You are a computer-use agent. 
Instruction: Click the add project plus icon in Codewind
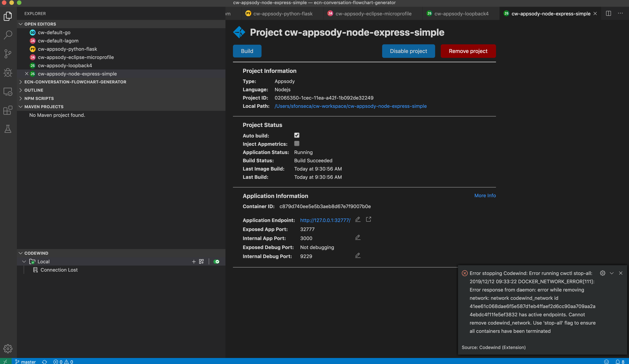(x=194, y=261)
